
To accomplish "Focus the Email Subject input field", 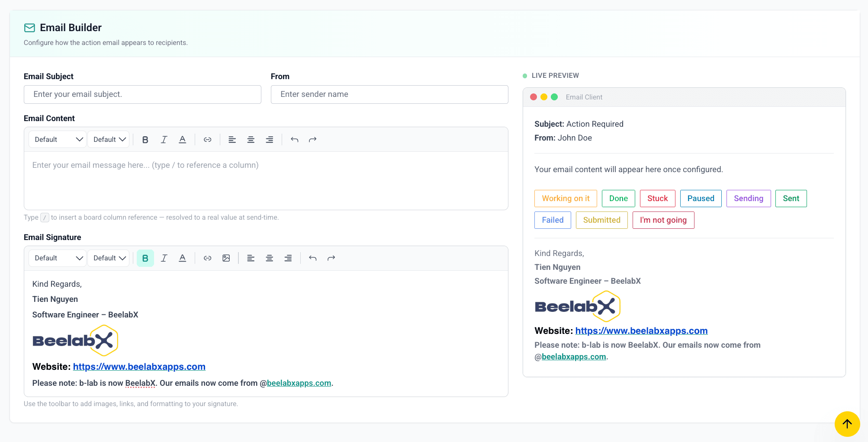I will click(142, 94).
